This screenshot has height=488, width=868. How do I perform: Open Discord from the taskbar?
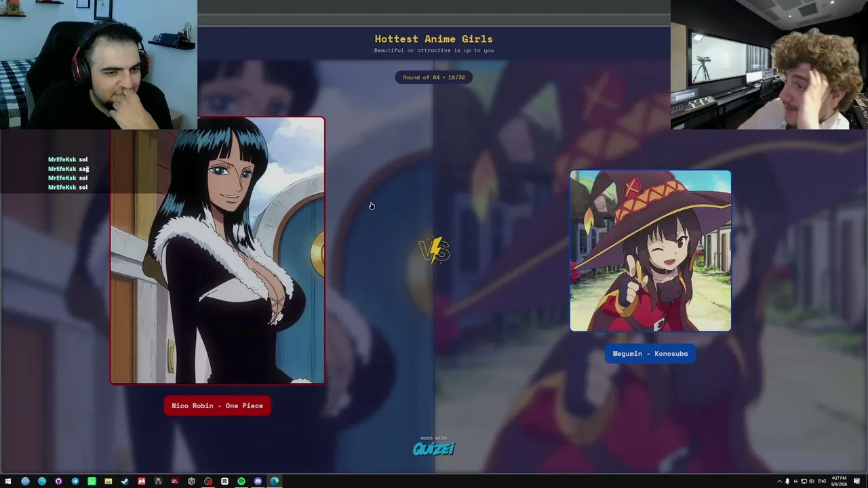[x=258, y=481]
